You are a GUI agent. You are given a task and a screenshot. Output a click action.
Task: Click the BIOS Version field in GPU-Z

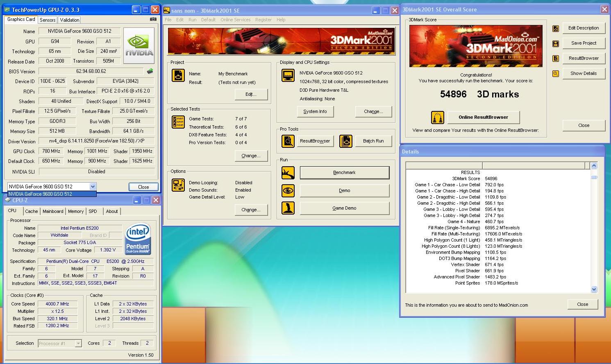91,71
